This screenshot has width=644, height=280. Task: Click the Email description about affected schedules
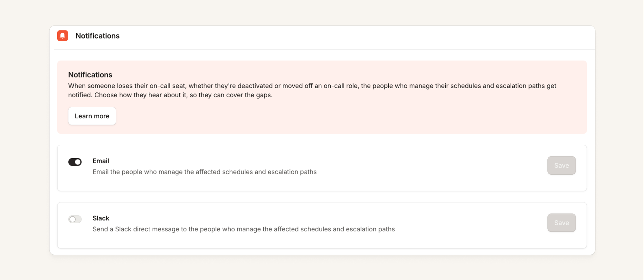(204, 172)
